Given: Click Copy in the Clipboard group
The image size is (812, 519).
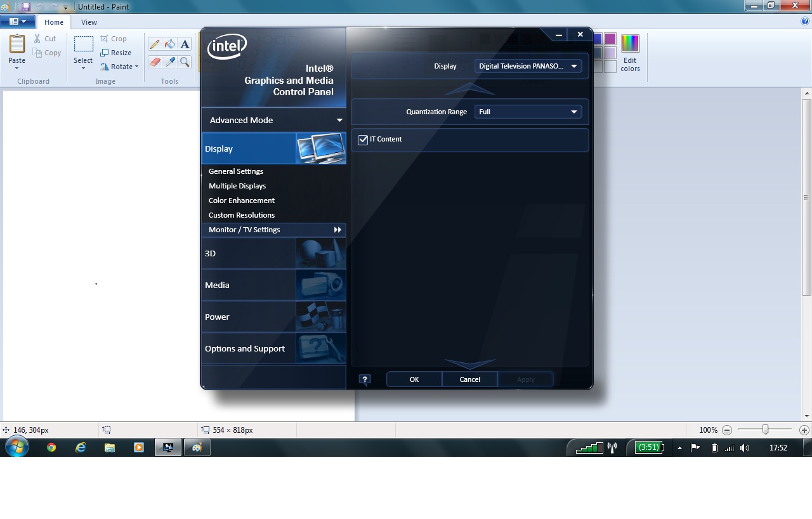Looking at the screenshot, I should click(47, 53).
